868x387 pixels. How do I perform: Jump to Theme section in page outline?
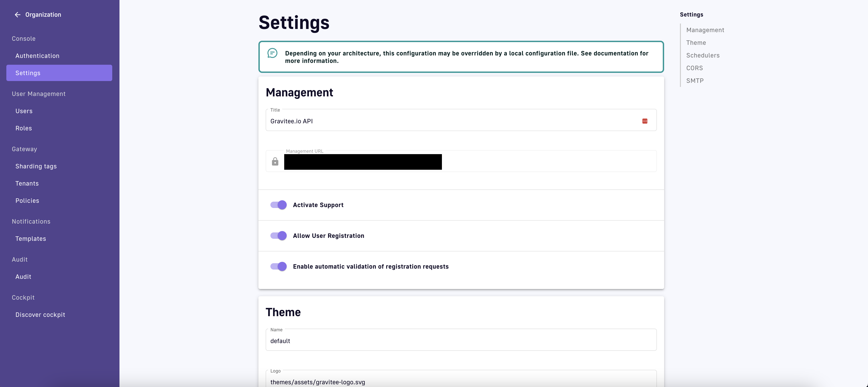696,43
